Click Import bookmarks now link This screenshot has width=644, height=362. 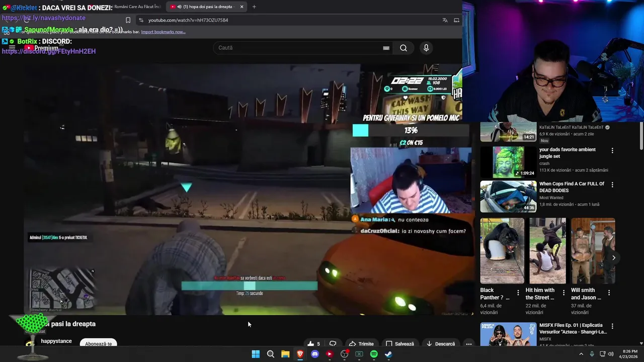click(163, 32)
